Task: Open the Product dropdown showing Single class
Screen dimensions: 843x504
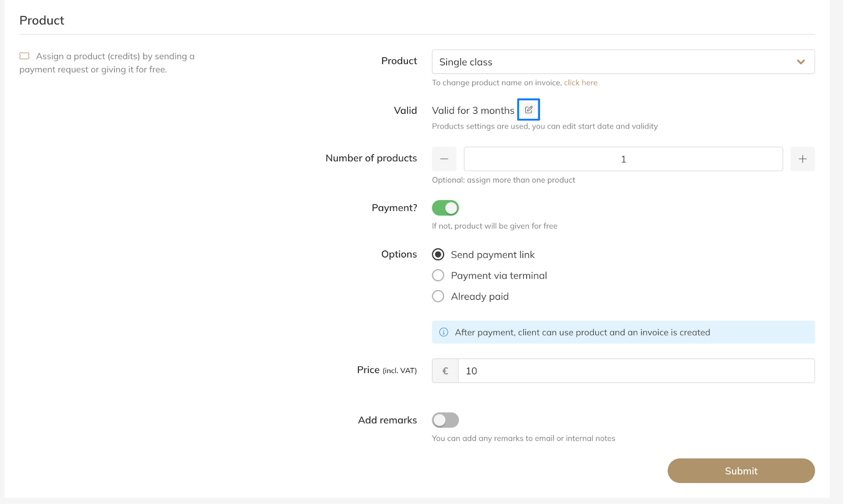Action: click(611, 62)
